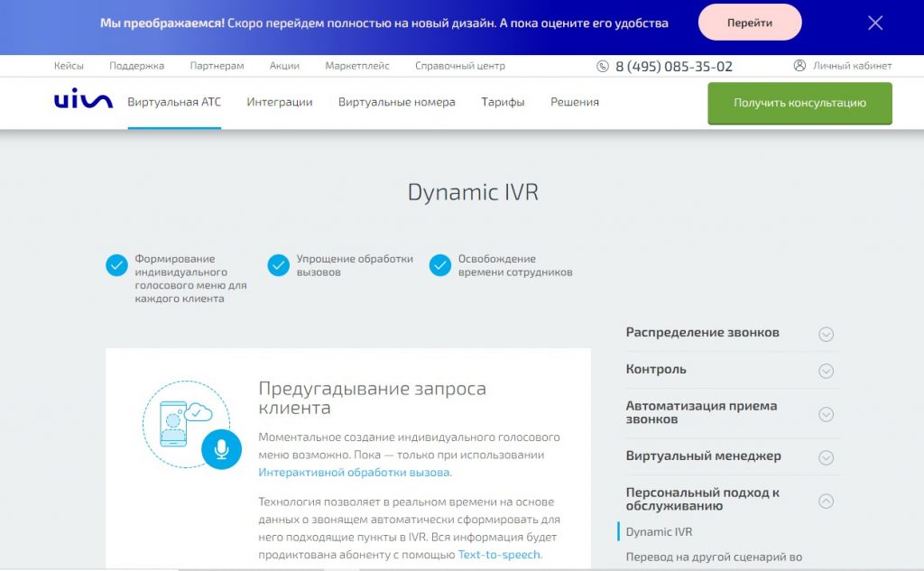
Task: Click the checkmark beside Освобождение времени сотрудников
Action: tap(440, 264)
